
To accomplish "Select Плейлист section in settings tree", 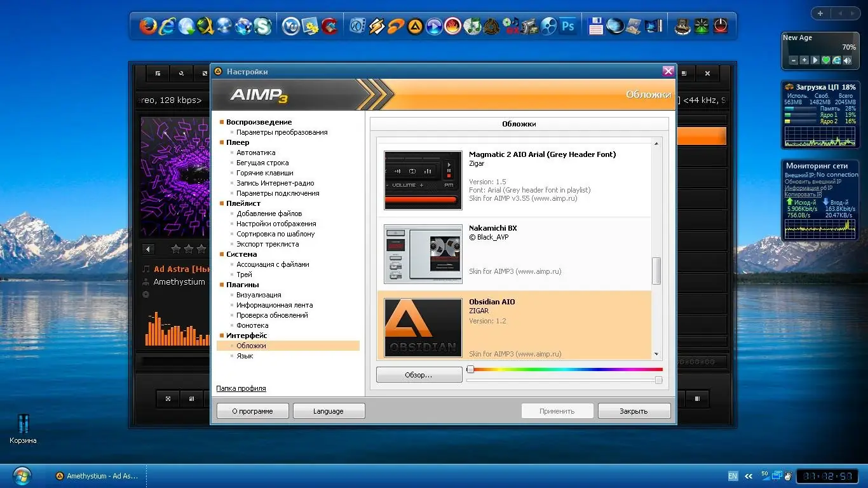I will [243, 203].
